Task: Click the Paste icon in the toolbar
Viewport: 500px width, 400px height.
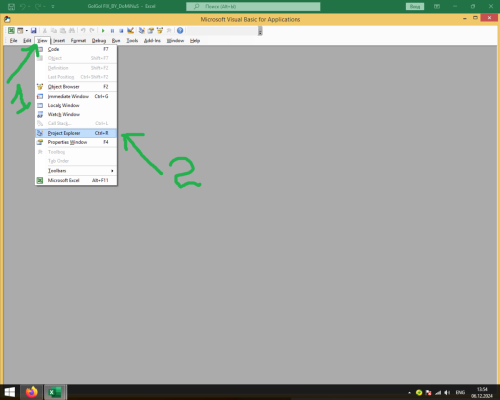Action: (63, 31)
